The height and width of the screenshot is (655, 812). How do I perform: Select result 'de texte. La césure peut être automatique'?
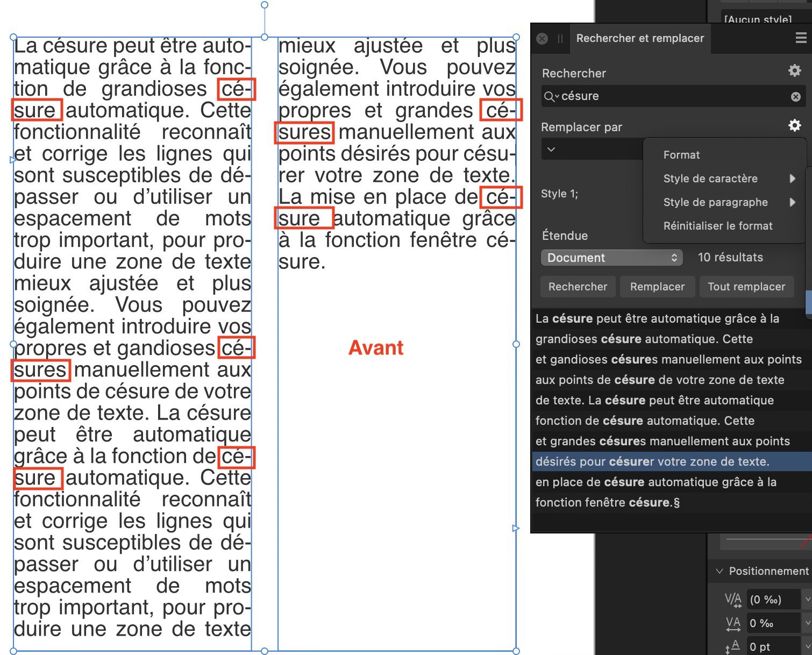671,401
